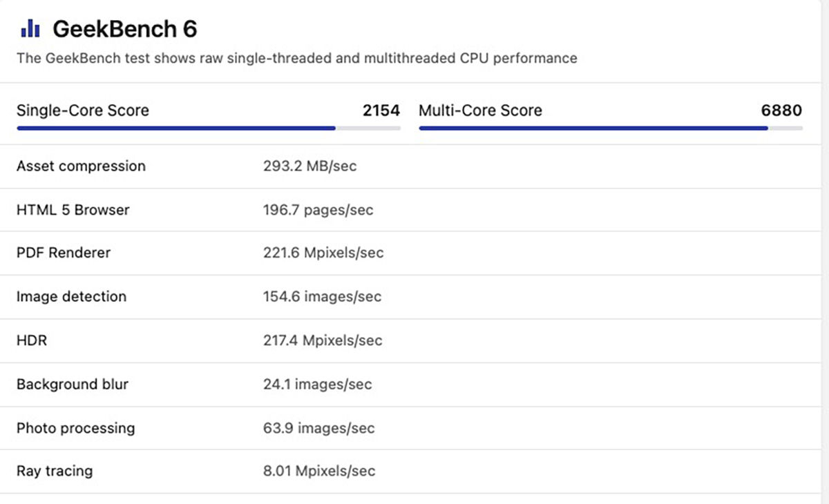Viewport: 829px width, 504px height.
Task: Select the HDR row label
Action: pyautogui.click(x=32, y=340)
